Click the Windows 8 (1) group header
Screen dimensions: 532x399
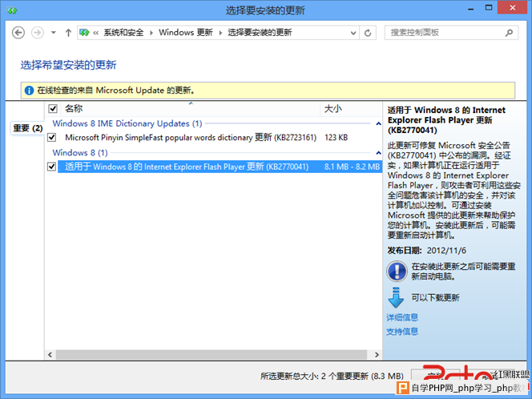(80, 153)
